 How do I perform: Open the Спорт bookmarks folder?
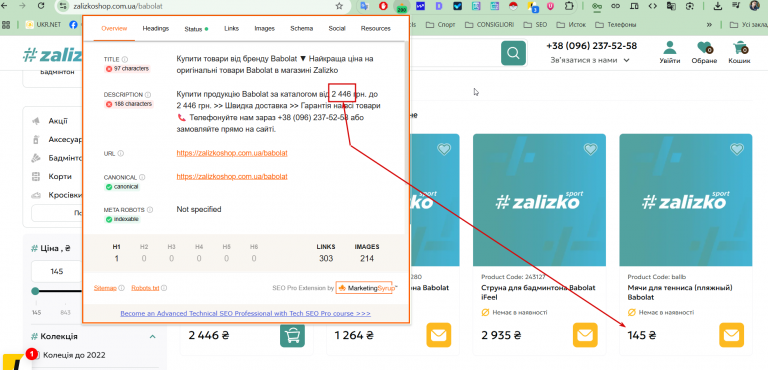tap(441, 25)
